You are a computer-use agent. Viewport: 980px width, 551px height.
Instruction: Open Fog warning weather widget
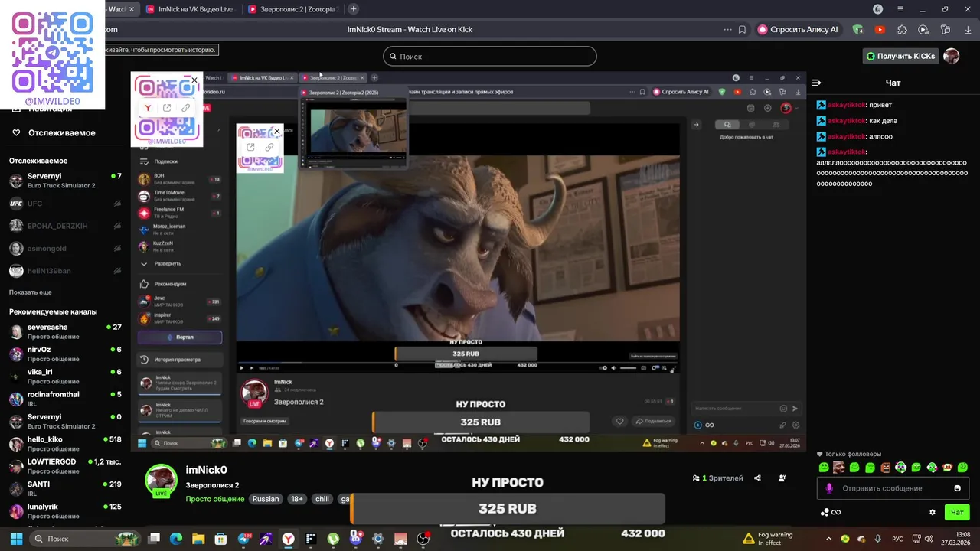[x=768, y=539]
